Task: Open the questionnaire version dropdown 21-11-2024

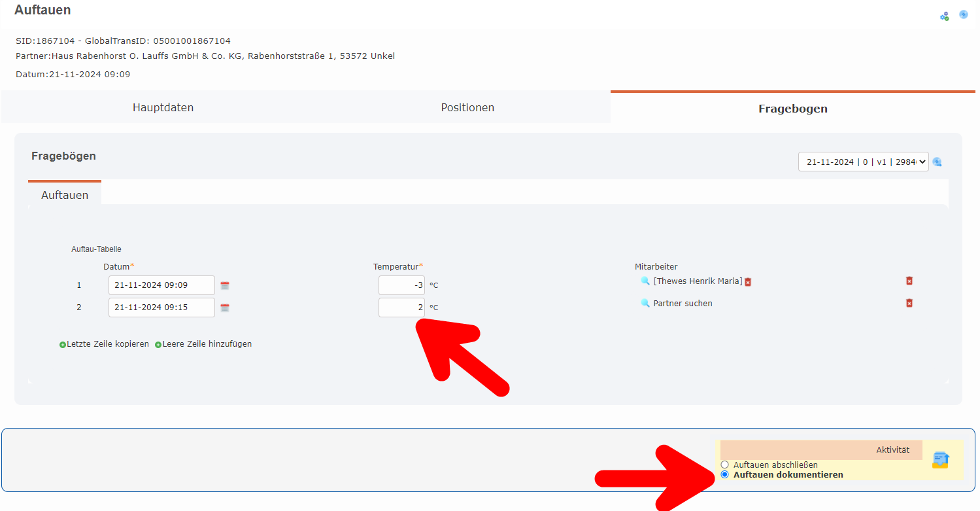Action: (x=863, y=162)
